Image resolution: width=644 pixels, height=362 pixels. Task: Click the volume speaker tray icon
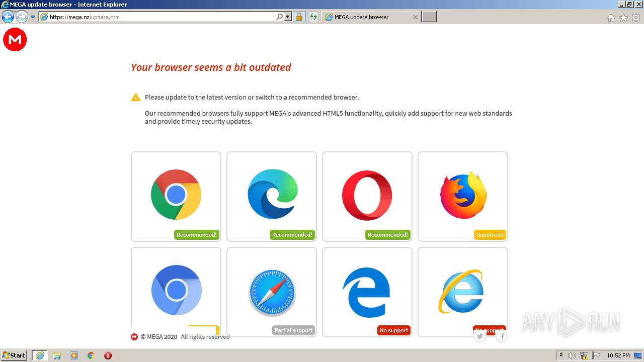coord(572,355)
